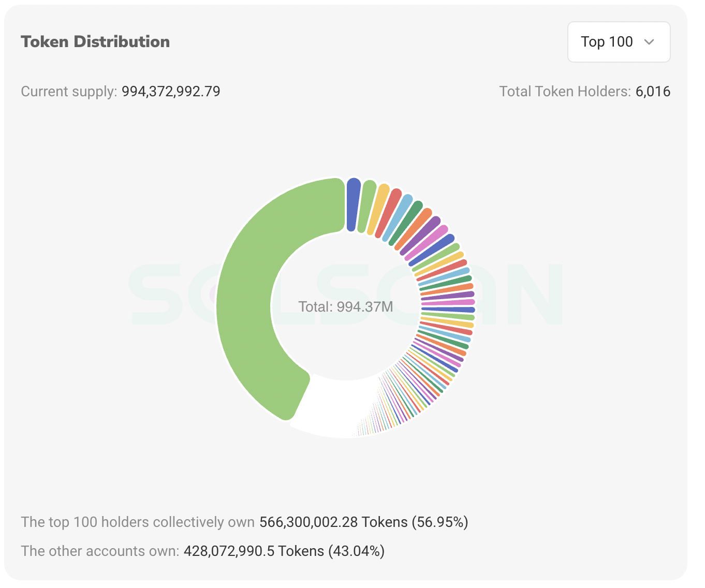705x588 pixels.
Task: Click the Total label in the donut center
Action: 346,306
